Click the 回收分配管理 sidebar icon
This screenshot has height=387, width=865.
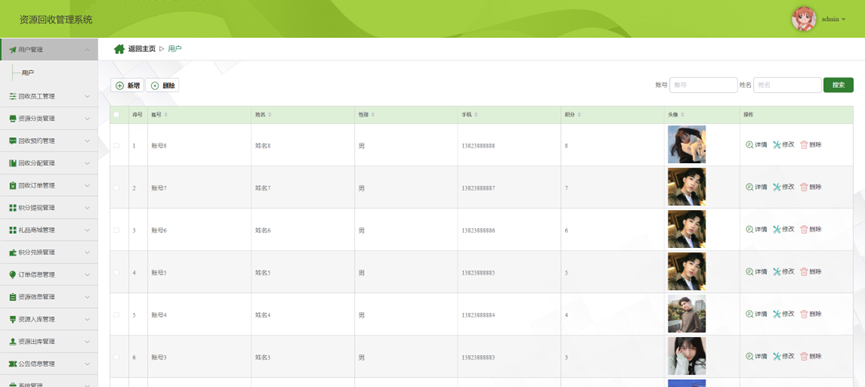(13, 163)
